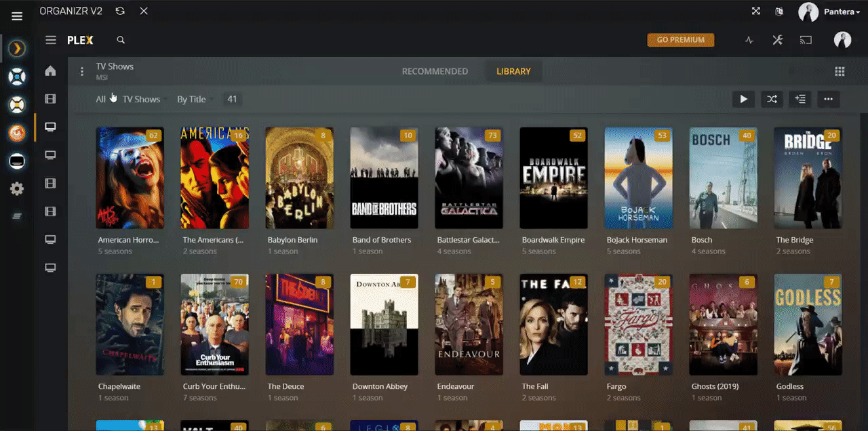Screen dimensions: 868x431
Task: Click the Downton Abbey title link
Action: [380, 386]
